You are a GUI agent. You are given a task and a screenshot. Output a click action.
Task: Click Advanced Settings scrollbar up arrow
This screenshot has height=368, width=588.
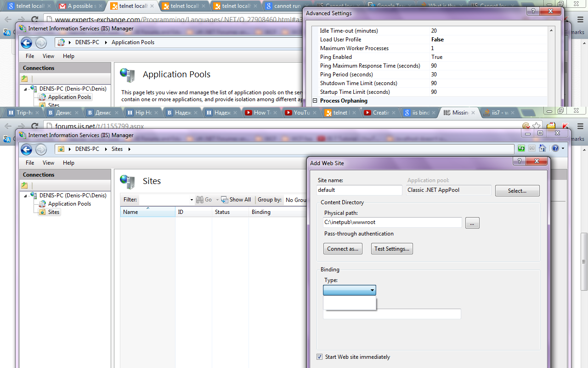coord(551,30)
